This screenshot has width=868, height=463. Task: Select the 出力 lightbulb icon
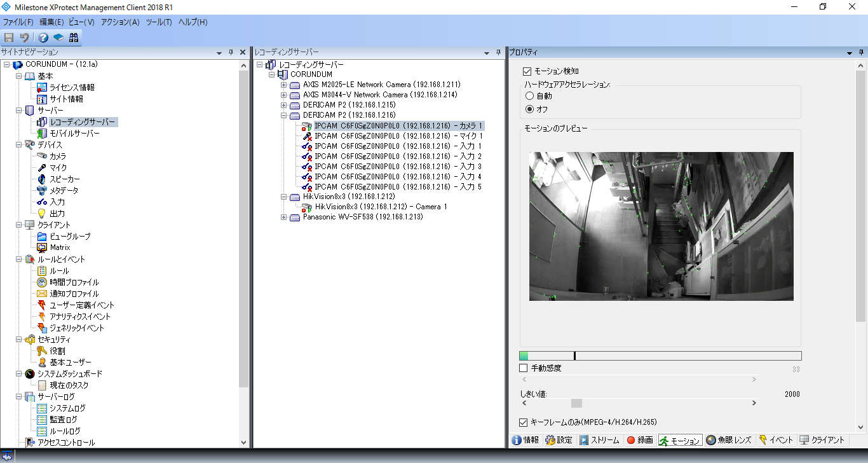42,214
